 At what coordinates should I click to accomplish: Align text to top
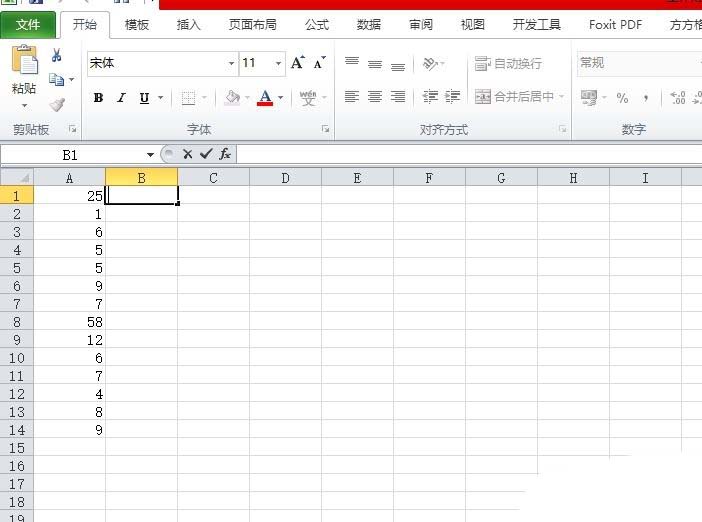coord(352,63)
